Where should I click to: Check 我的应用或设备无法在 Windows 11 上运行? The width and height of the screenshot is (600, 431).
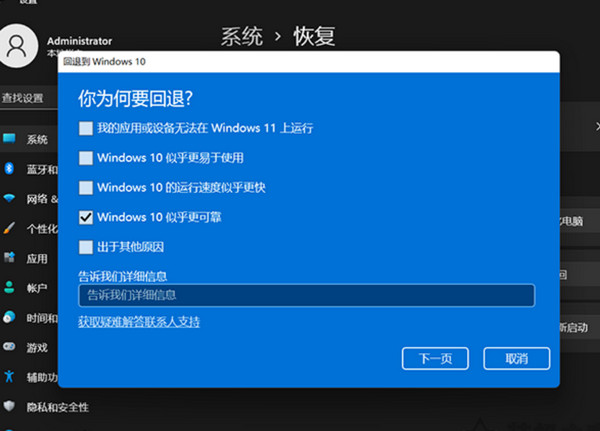pos(85,128)
